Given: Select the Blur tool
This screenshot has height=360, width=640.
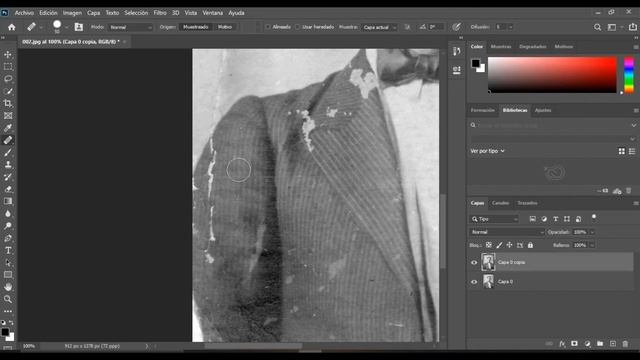Looking at the screenshot, I should [8, 213].
